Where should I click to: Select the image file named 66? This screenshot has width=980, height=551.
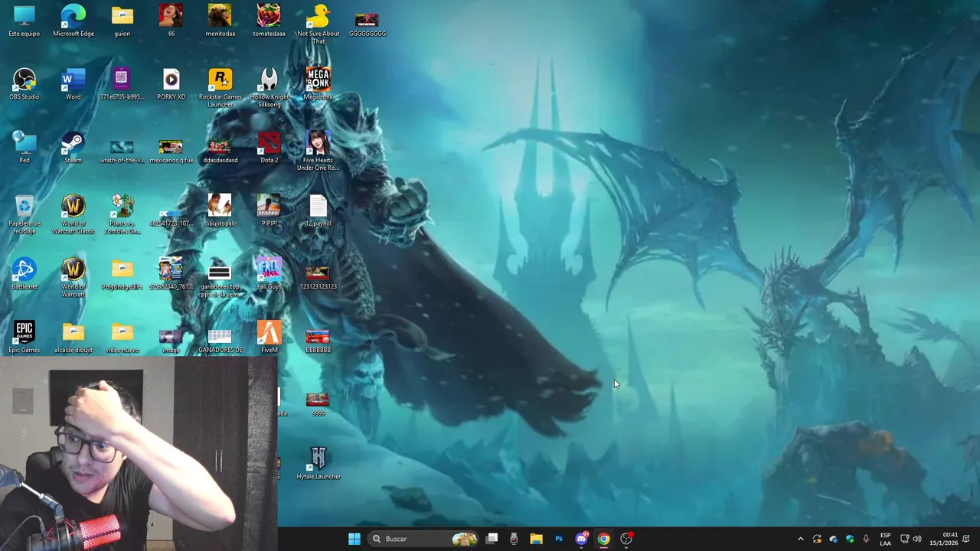coord(171,21)
